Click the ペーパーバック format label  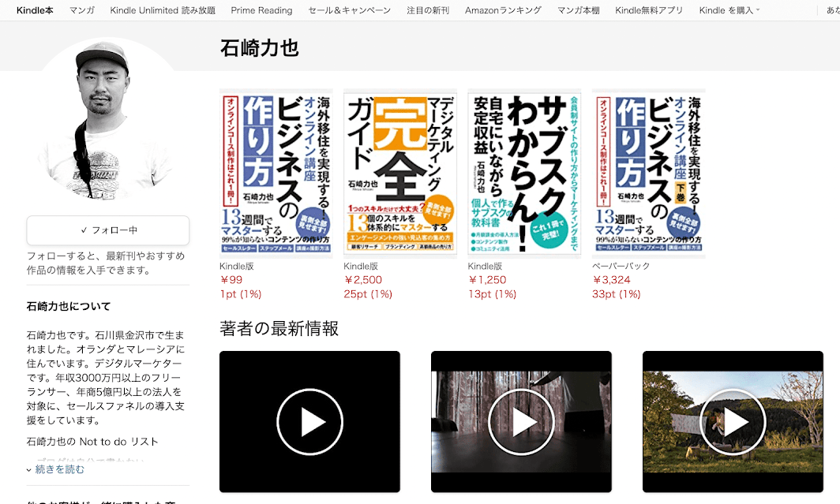(621, 266)
